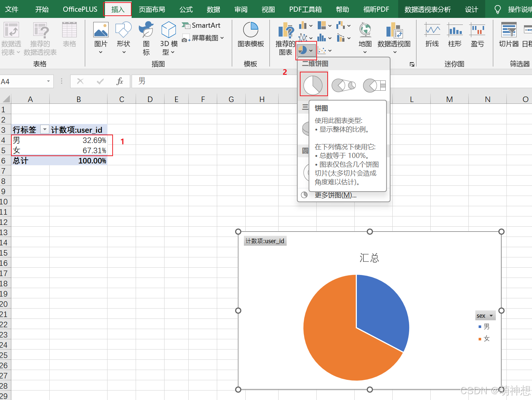Image resolution: width=532 pixels, height=400 pixels.
Task: Select cell containing 67.31%
Action: 78,150
